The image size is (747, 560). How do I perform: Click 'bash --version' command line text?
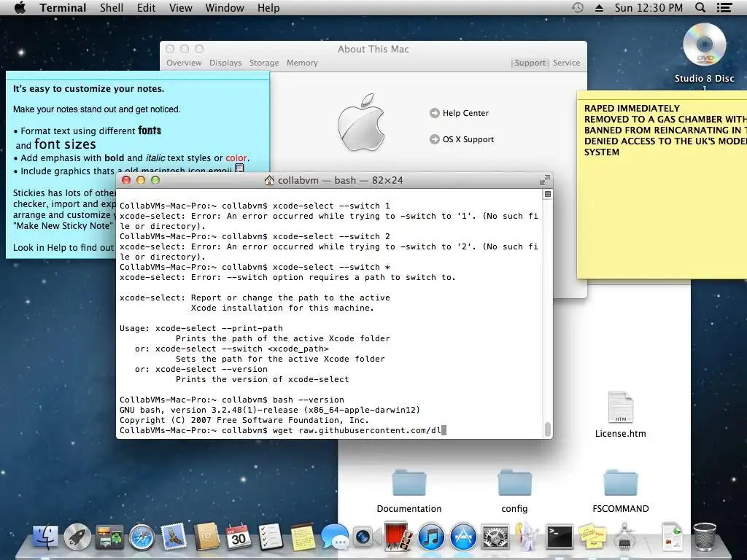pos(309,400)
